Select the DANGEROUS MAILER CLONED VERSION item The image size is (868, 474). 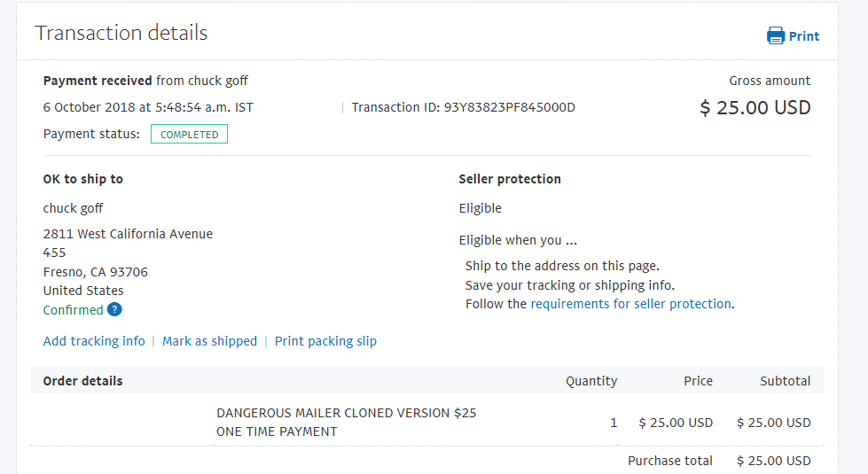coord(346,423)
